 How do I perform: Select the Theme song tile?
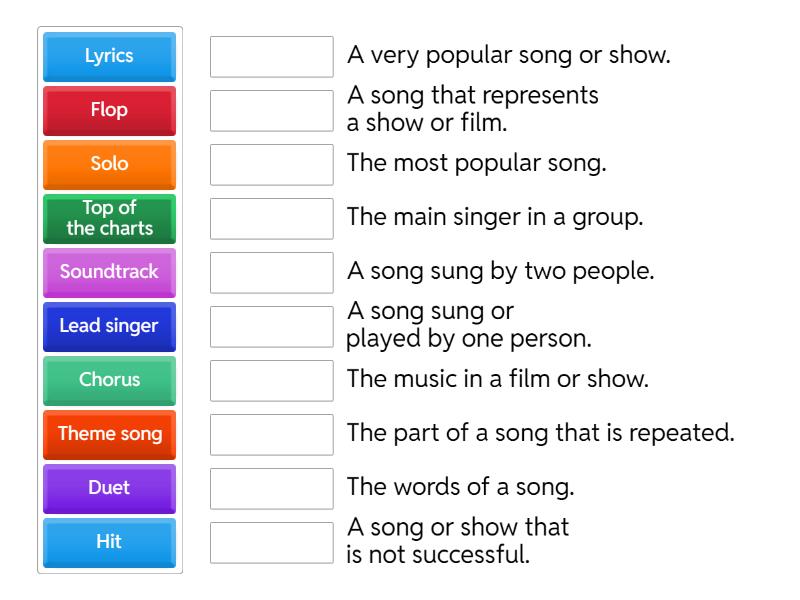pos(108,434)
